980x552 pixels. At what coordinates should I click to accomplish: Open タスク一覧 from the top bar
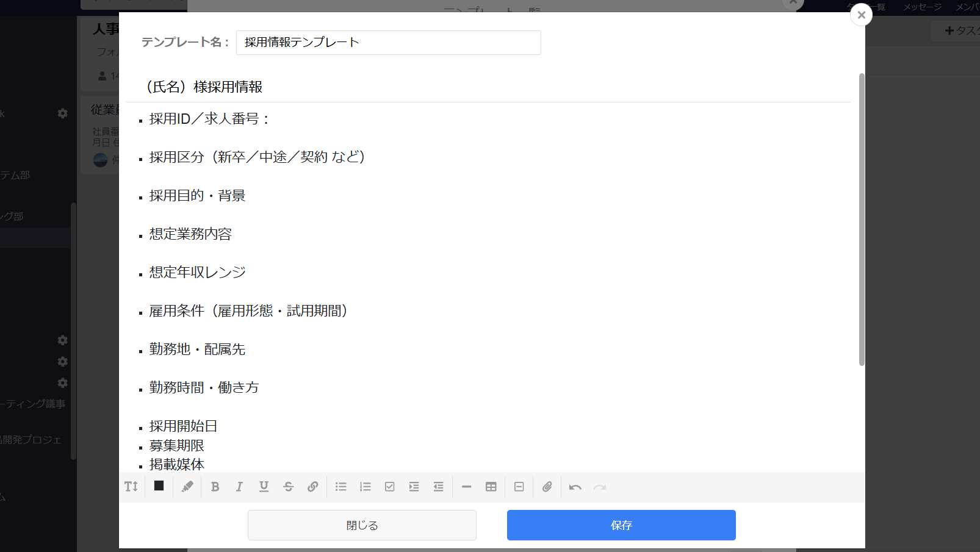[868, 7]
